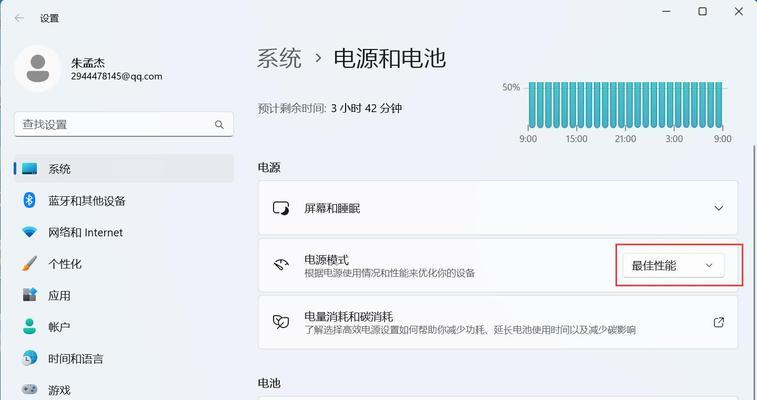Select the 电源模式 gauge icon
The width and height of the screenshot is (757, 400).
click(281, 265)
